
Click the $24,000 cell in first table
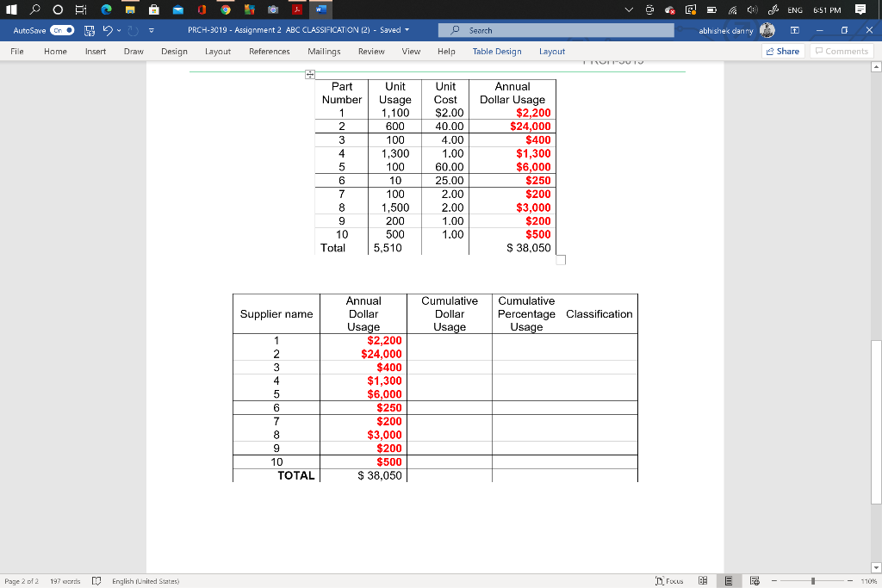pyautogui.click(x=531, y=127)
